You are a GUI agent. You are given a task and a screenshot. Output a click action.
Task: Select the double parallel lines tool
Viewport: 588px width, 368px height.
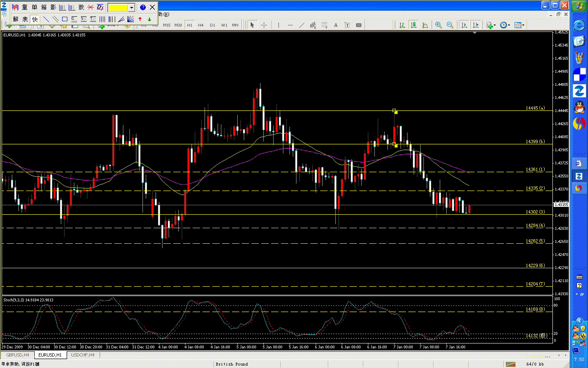tap(56, 19)
